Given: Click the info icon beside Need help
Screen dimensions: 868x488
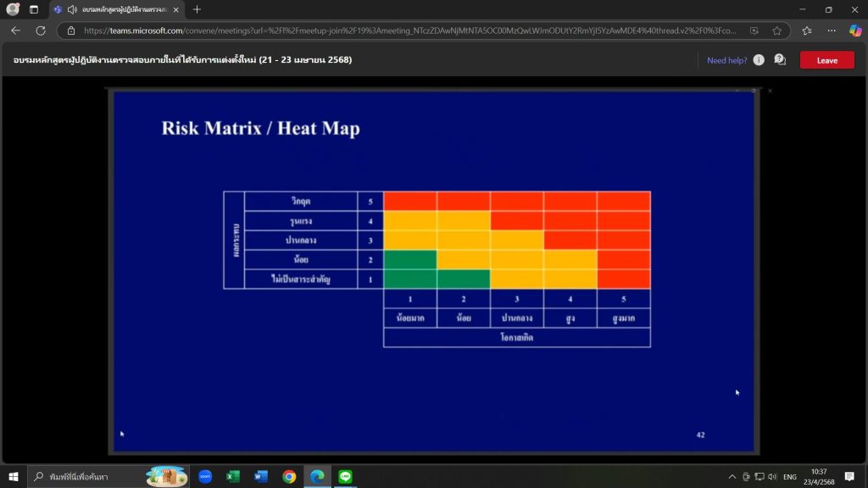Looking at the screenshot, I should click(x=759, y=60).
